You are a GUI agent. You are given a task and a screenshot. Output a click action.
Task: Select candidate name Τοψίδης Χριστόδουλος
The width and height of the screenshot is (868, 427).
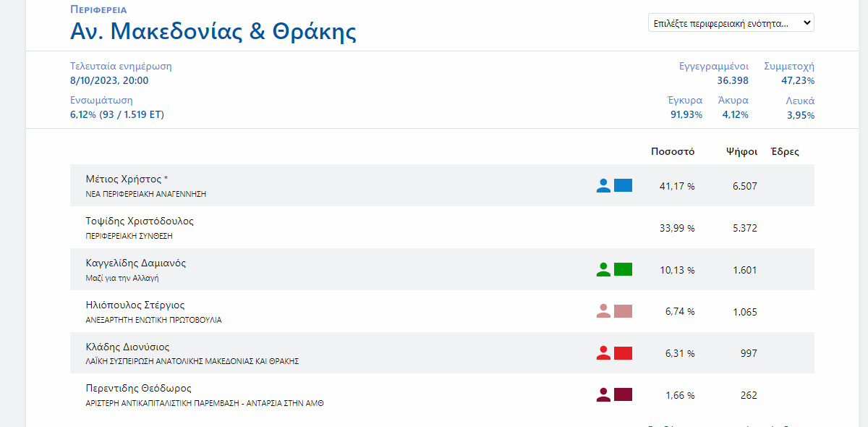[140, 221]
